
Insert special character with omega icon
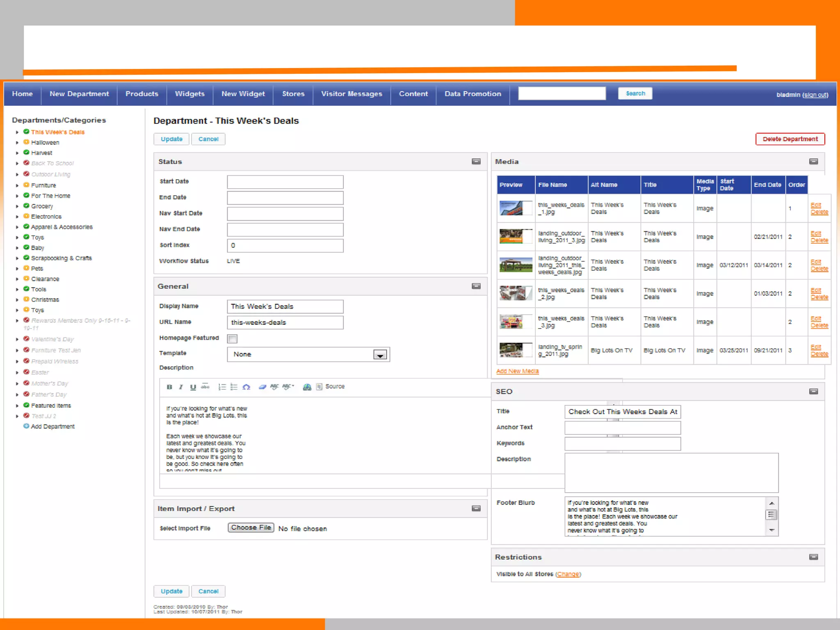pos(246,387)
